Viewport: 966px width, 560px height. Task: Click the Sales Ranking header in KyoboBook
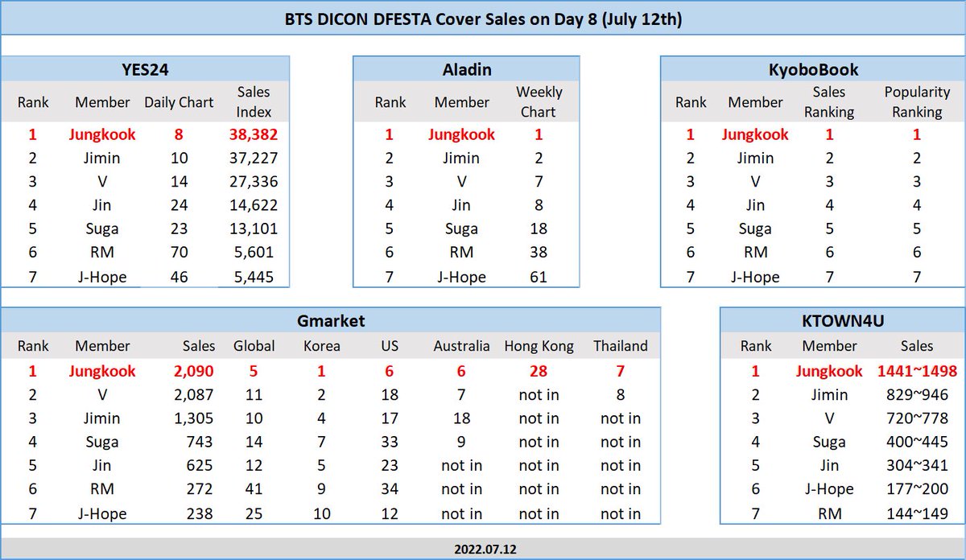click(x=828, y=102)
